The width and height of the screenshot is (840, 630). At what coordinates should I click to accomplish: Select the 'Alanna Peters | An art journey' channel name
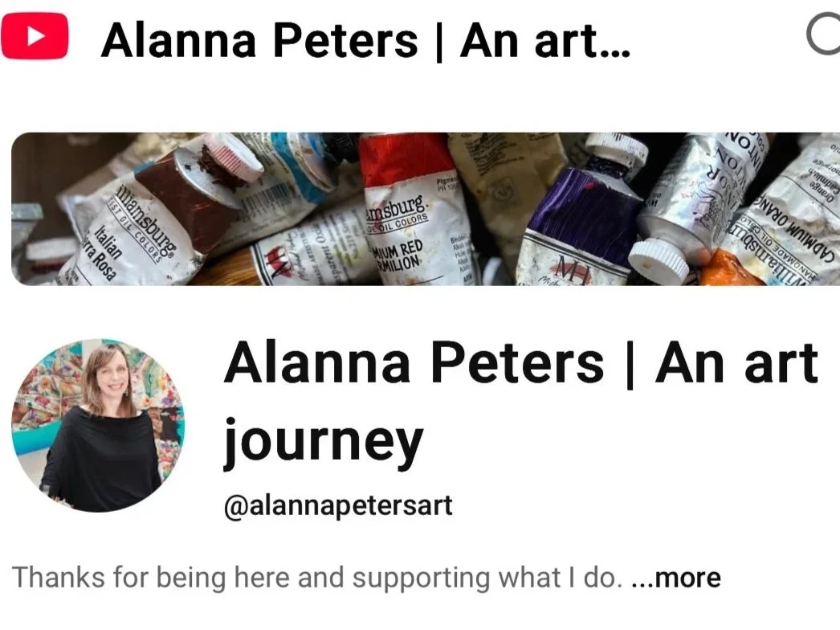click(x=520, y=405)
